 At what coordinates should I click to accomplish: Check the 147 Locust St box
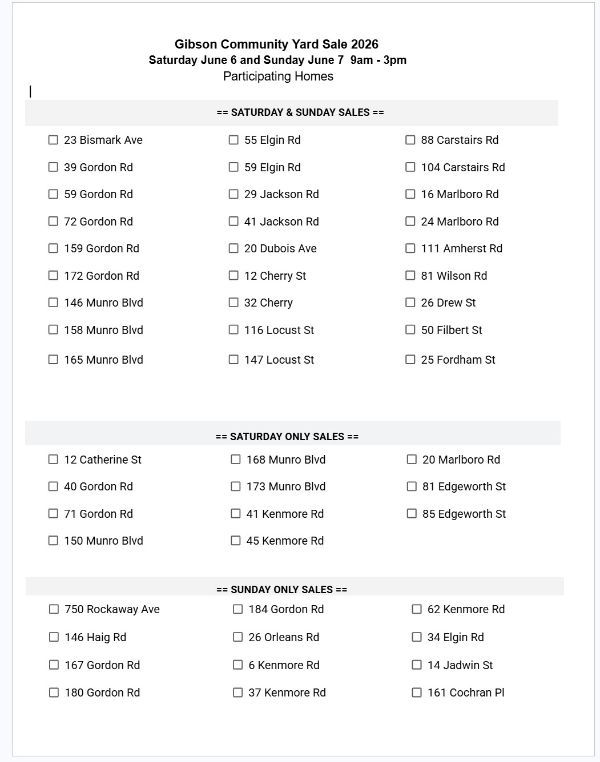[x=234, y=360]
